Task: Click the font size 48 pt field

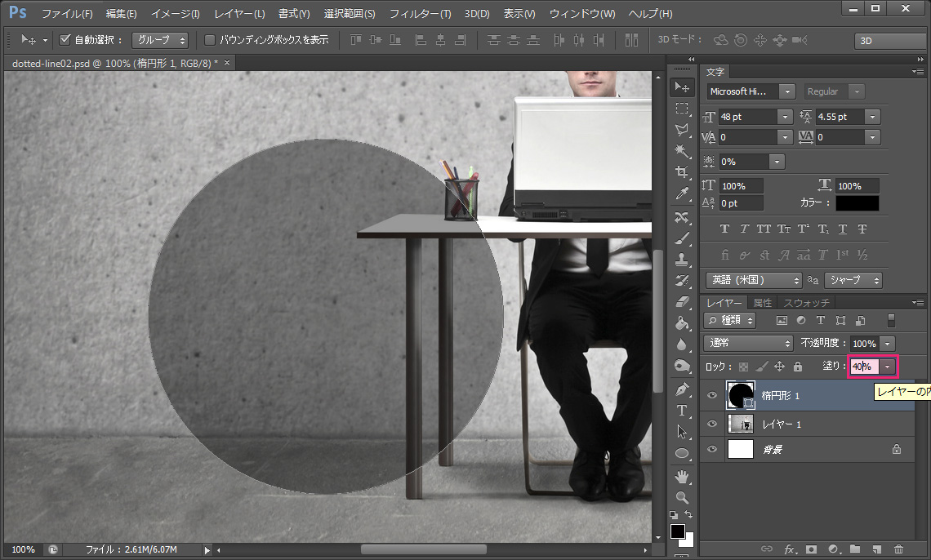Action: pos(746,117)
